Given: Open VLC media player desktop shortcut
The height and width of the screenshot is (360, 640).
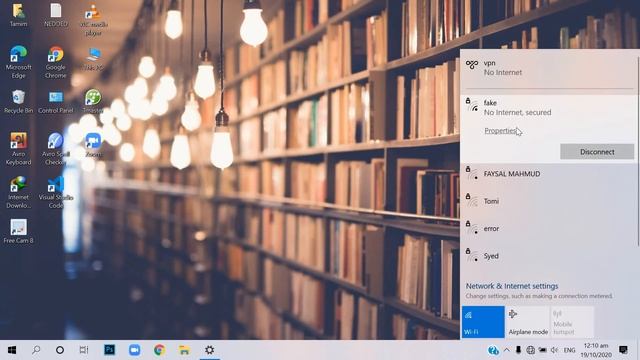Looking at the screenshot, I should click(93, 20).
